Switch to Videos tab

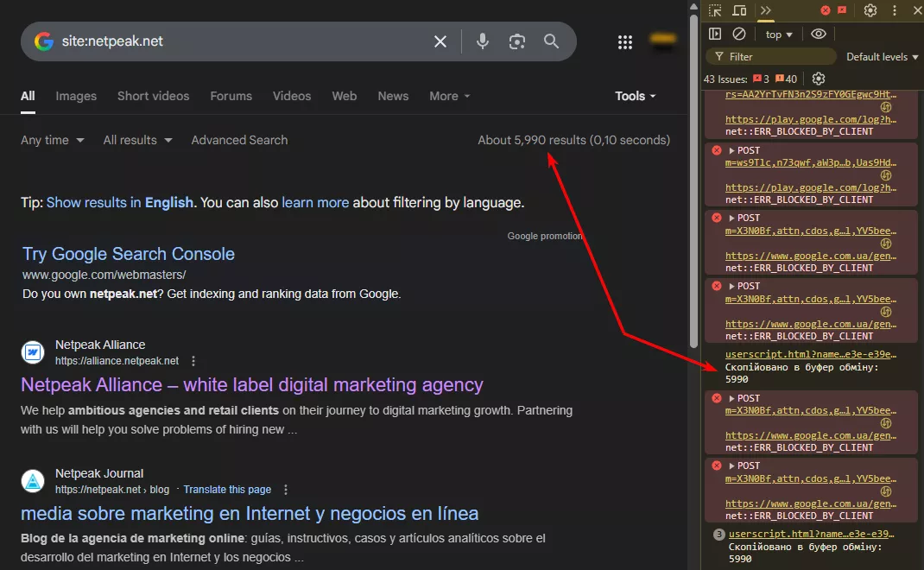coord(292,96)
